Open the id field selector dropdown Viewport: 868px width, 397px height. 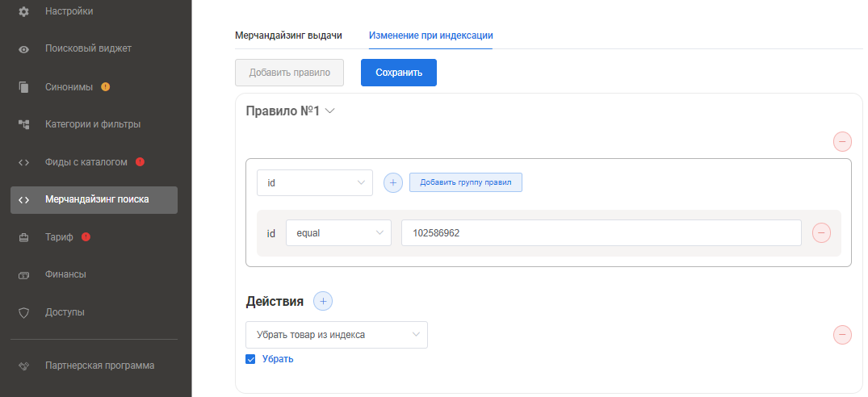pyautogui.click(x=315, y=183)
